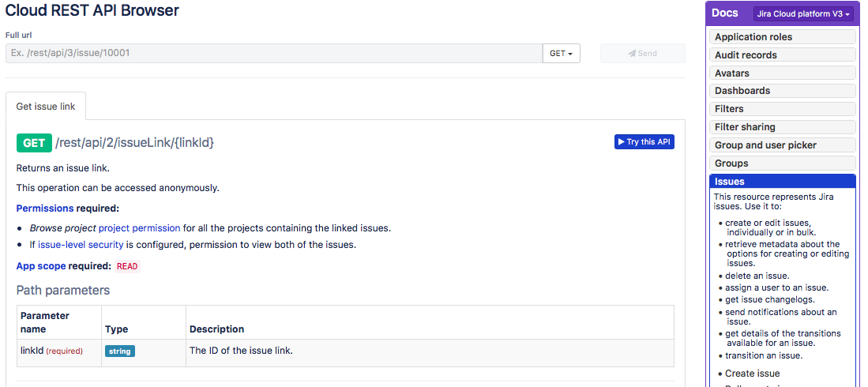Open the Filters docs section
Viewport: 868px width, 387px height.
782,109
